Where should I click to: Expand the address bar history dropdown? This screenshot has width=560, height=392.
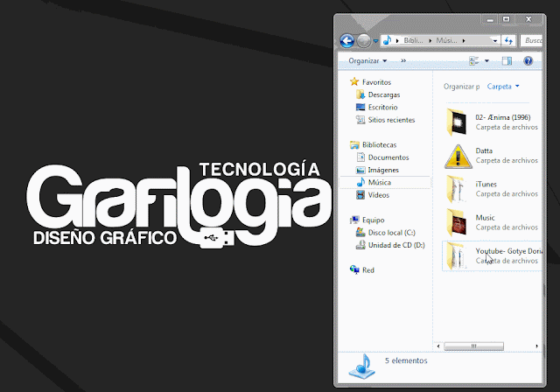coord(495,41)
